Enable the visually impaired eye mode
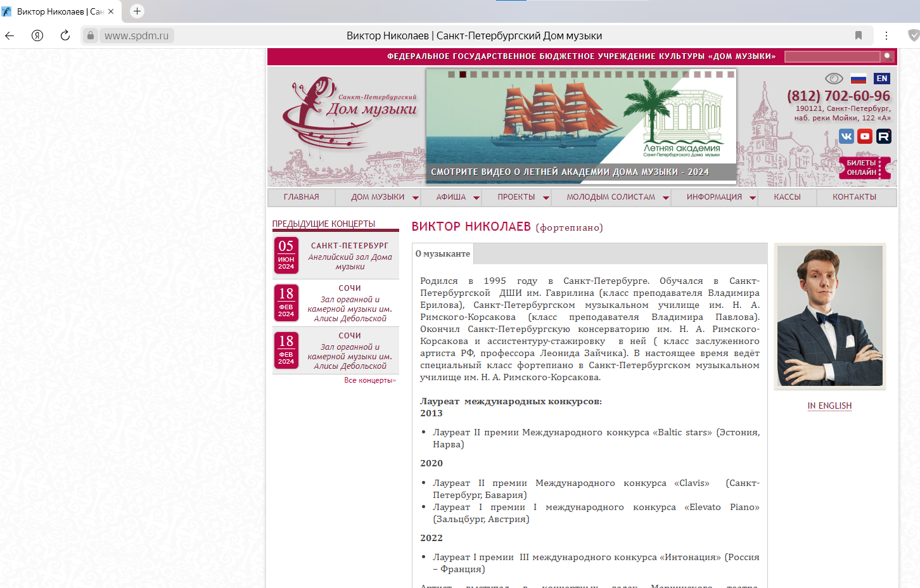 point(835,78)
